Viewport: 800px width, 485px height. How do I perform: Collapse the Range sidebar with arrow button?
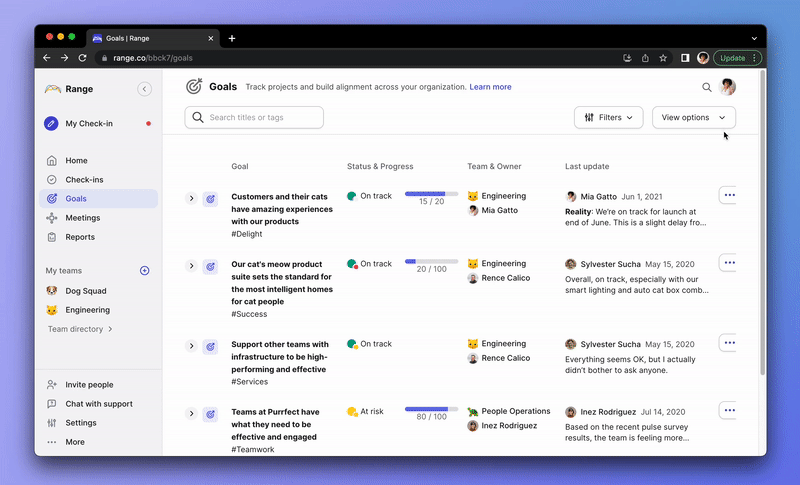(x=144, y=89)
